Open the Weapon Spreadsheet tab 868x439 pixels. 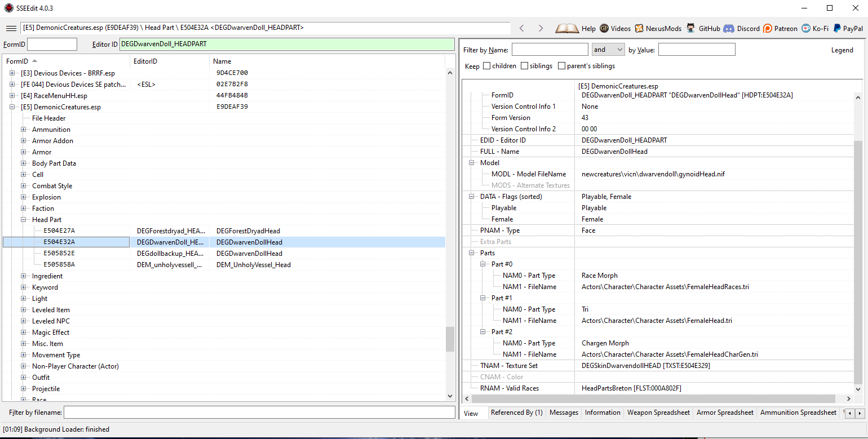[x=658, y=413]
